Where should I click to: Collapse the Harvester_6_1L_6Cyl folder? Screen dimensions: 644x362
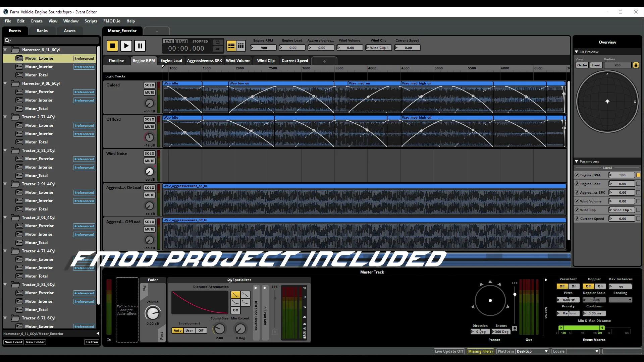pos(5,50)
